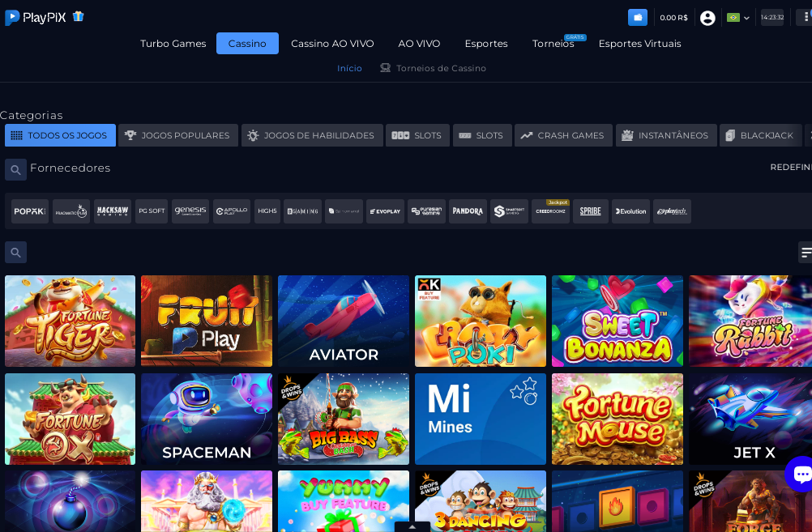Filter by Hacksaw Gaming provider logo
812x532 pixels.
113,211
